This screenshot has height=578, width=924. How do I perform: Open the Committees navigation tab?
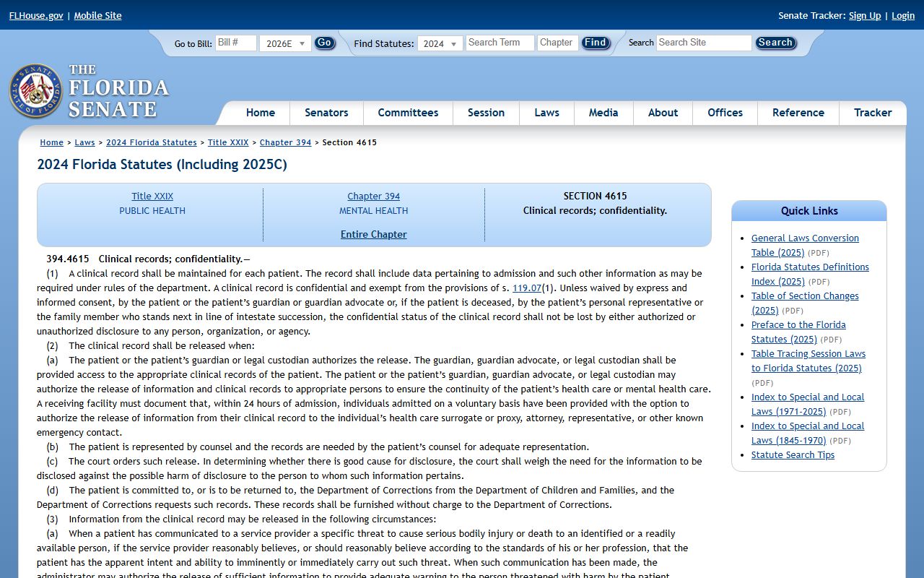tap(408, 113)
